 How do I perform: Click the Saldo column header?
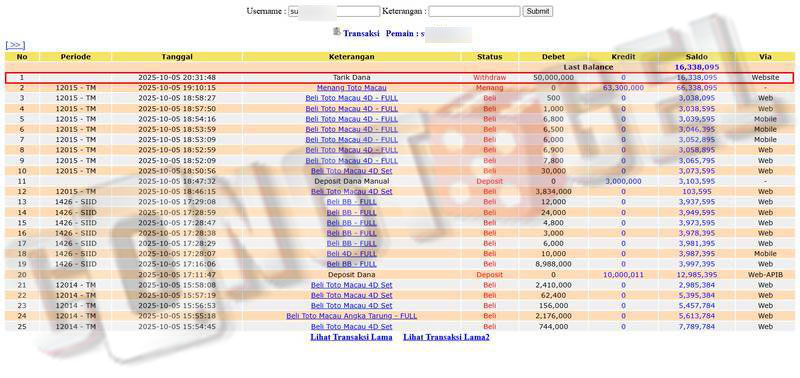point(696,57)
